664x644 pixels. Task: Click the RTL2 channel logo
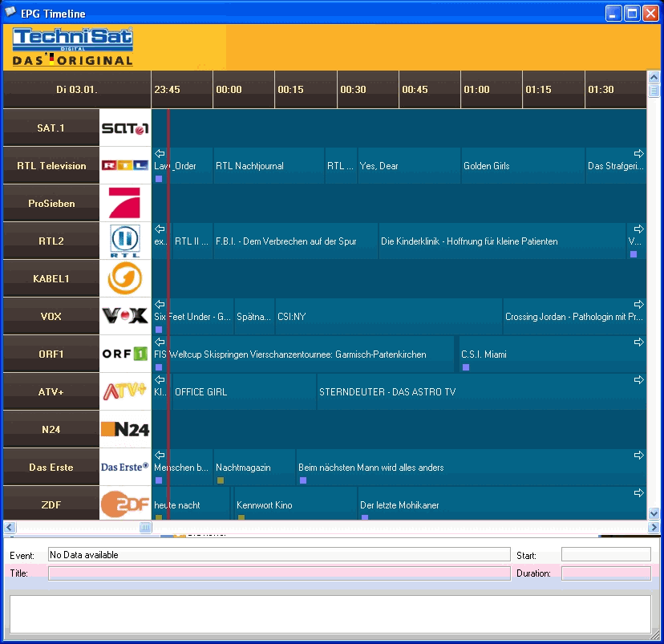125,241
